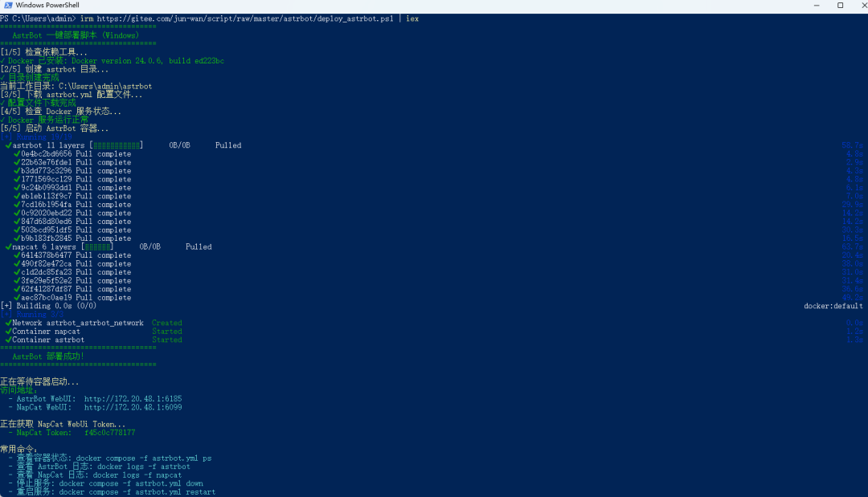This screenshot has width=868, height=497.
Task: Click the checkmark beside Container astrbot
Action: pyautogui.click(x=8, y=340)
